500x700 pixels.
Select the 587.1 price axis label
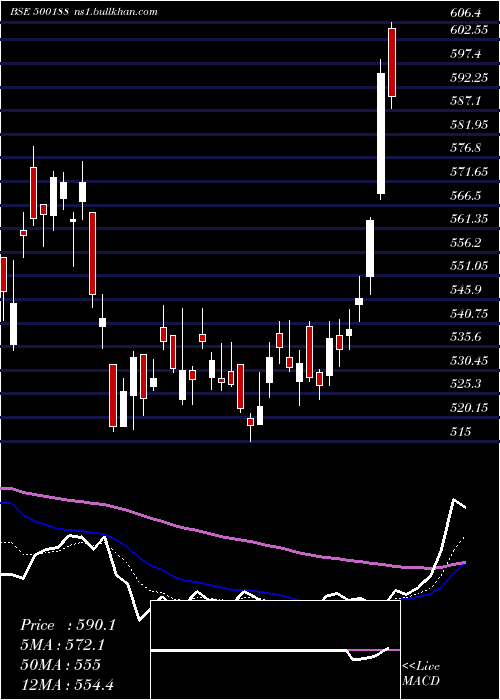pyautogui.click(x=466, y=101)
